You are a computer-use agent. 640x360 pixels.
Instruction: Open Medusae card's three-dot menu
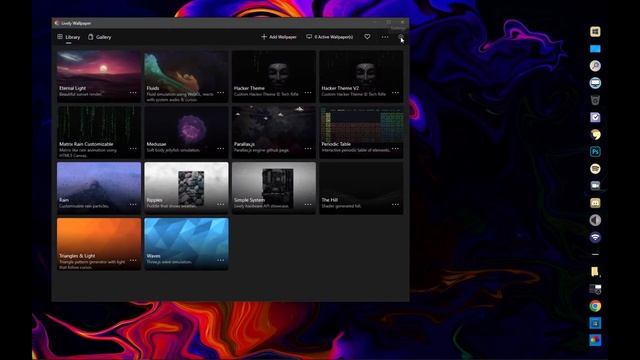click(x=220, y=149)
